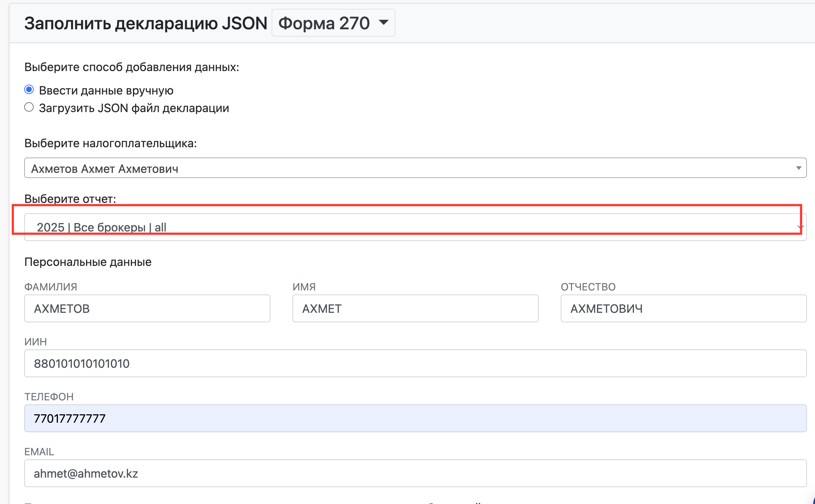This screenshot has width=815, height=504.
Task: Click the ОТЧЕСТВО field containing АХМЕТОВИЧ
Action: pyautogui.click(x=683, y=308)
